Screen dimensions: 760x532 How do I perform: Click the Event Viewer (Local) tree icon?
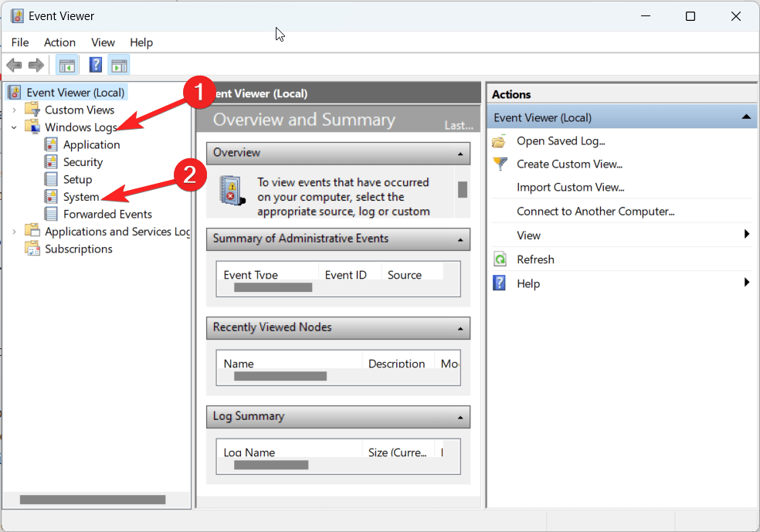pos(15,92)
